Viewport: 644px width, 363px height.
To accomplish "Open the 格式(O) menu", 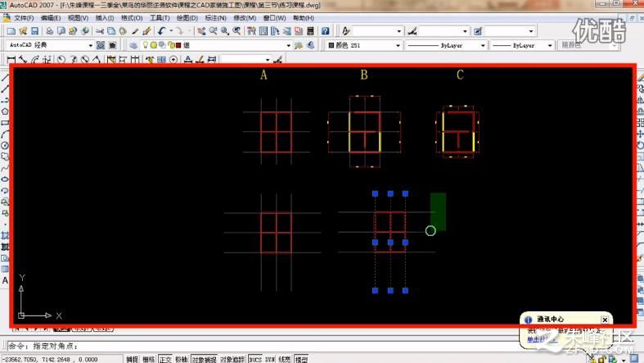I will 132,18.
